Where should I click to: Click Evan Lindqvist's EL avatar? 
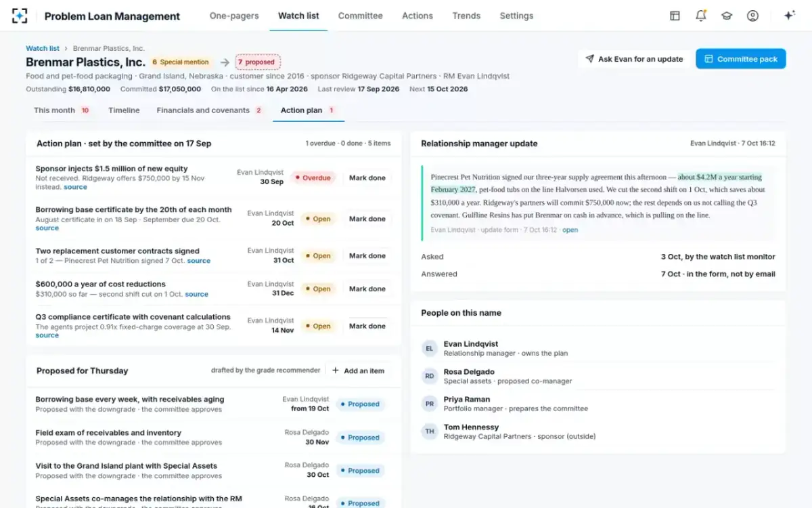(430, 348)
